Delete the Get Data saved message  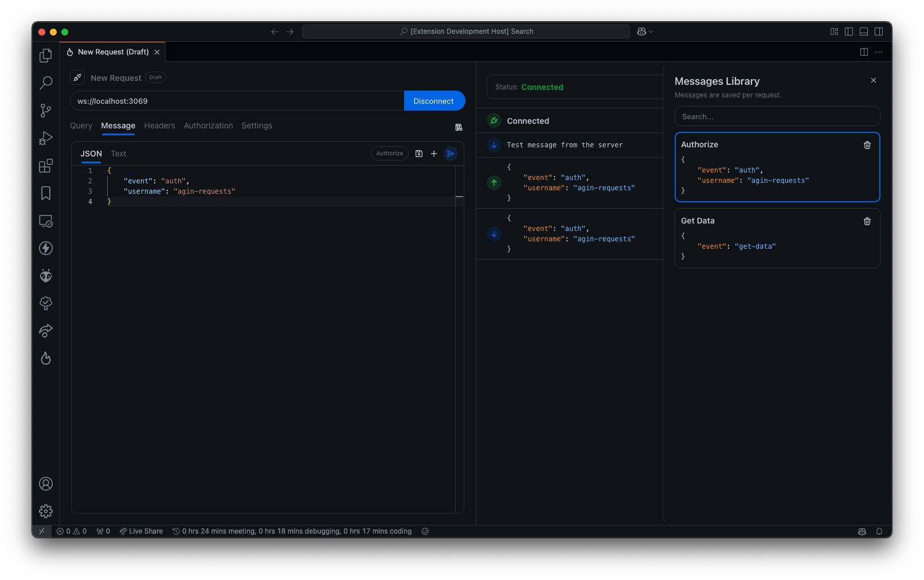pyautogui.click(x=867, y=221)
